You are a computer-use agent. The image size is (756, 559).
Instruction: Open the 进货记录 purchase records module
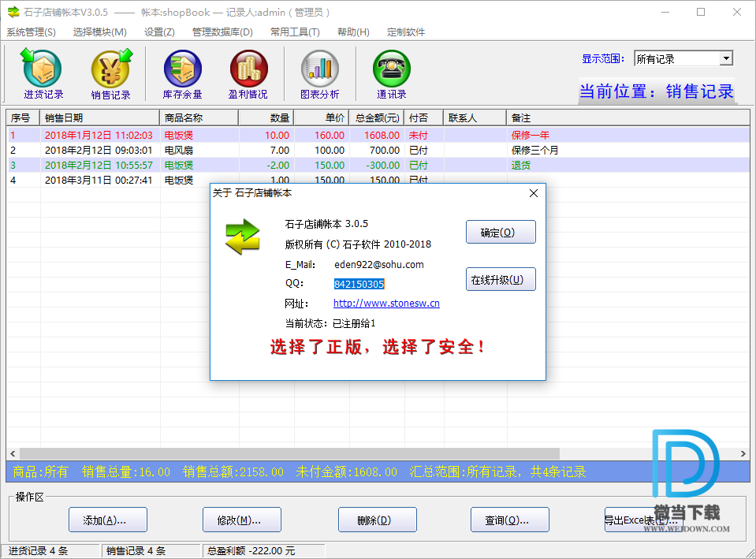tap(43, 74)
